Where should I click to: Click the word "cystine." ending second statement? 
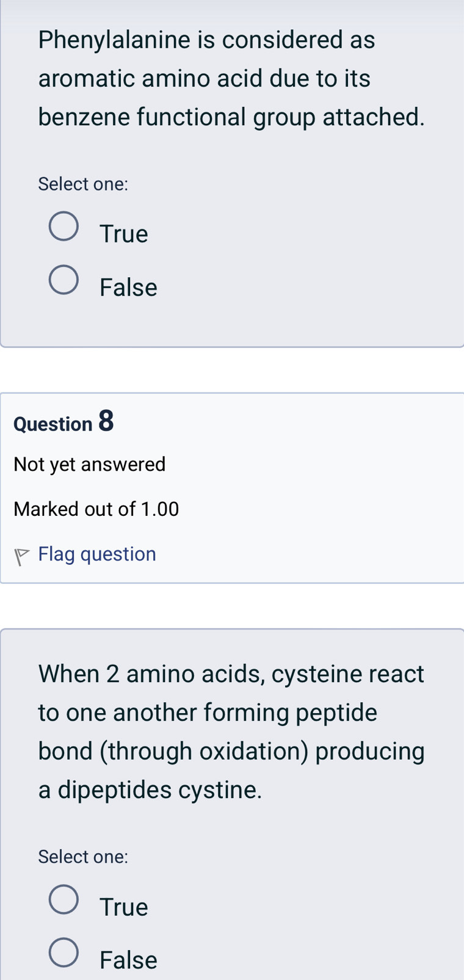point(220,790)
